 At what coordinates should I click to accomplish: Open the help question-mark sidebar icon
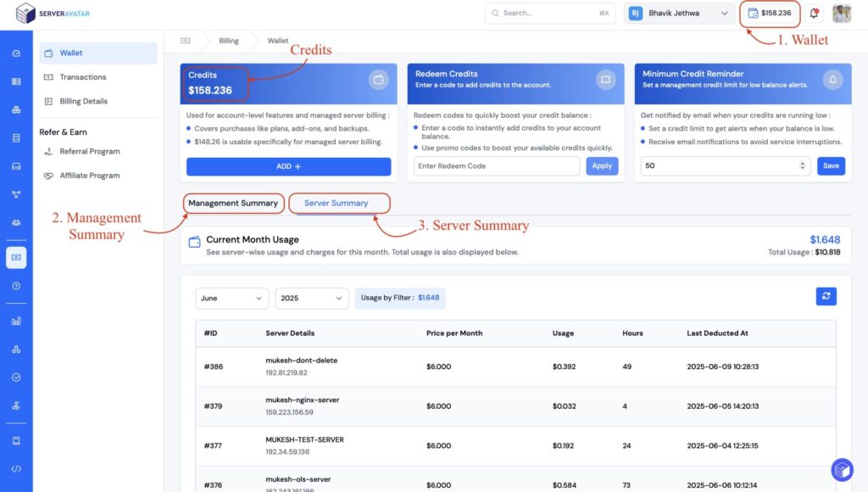(16, 286)
